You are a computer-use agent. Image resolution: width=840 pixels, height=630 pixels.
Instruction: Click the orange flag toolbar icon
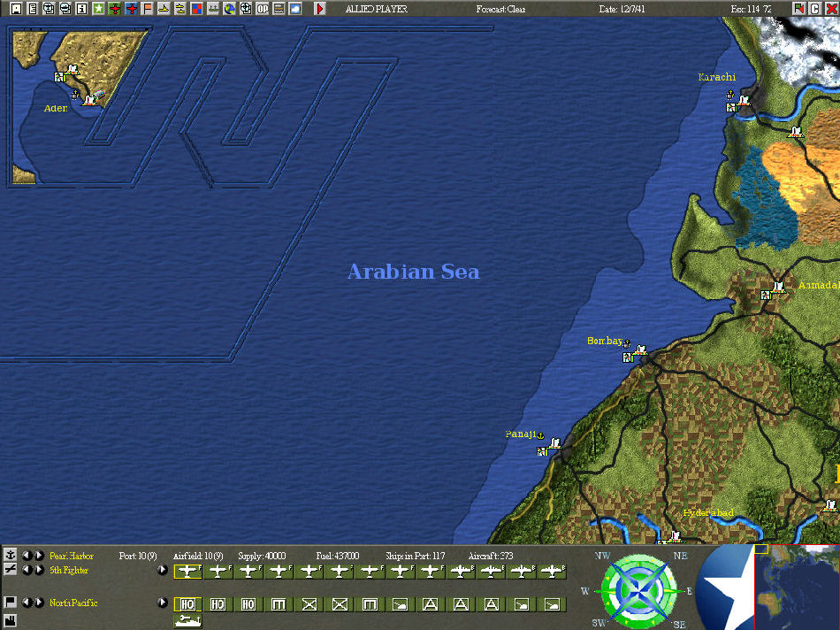pos(148,9)
